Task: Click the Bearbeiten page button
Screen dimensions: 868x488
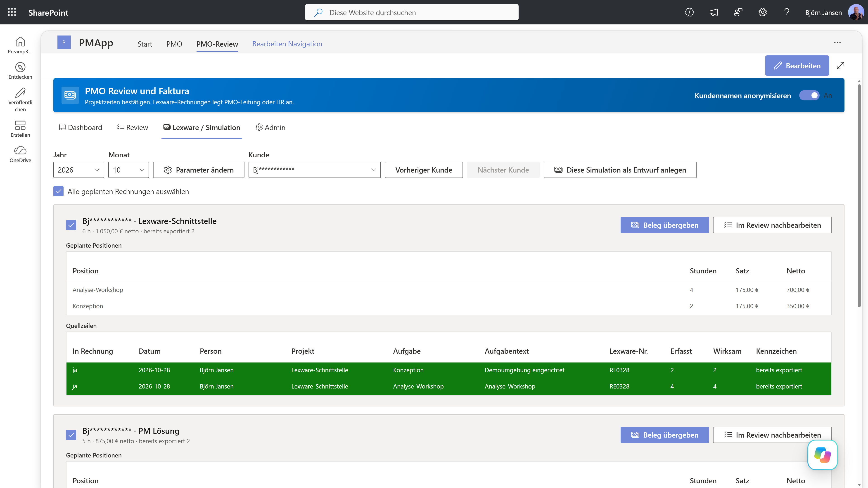Action: click(x=797, y=66)
